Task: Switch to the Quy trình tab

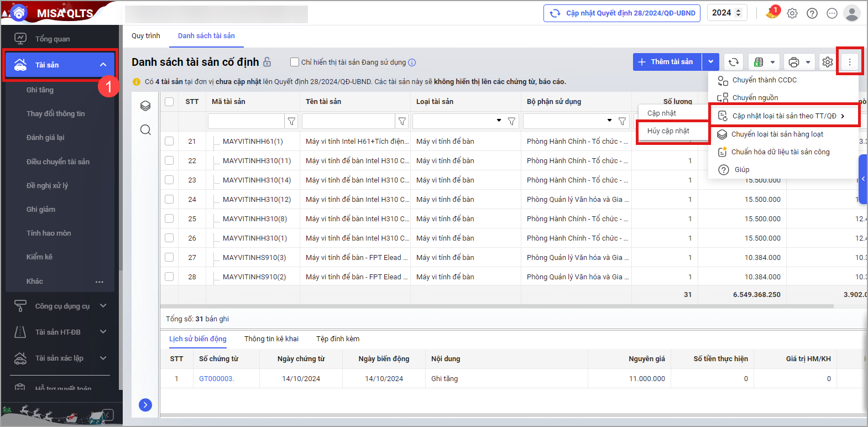Action: [146, 36]
